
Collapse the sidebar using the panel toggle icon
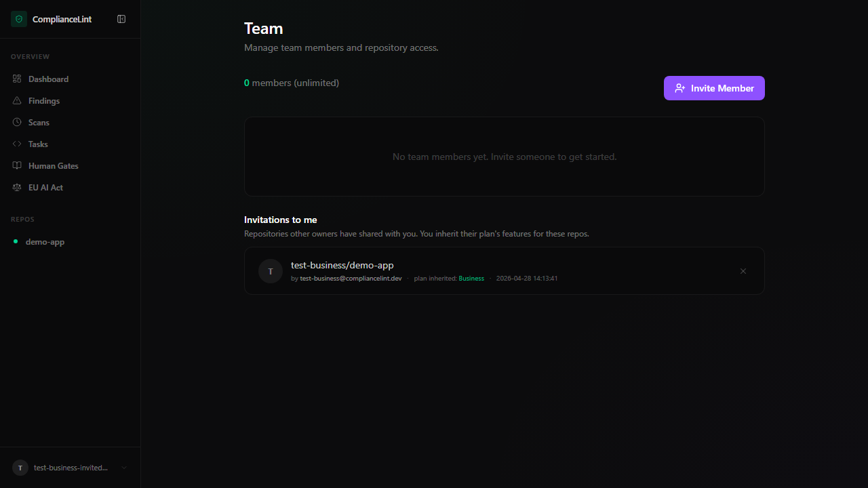pyautogui.click(x=121, y=19)
